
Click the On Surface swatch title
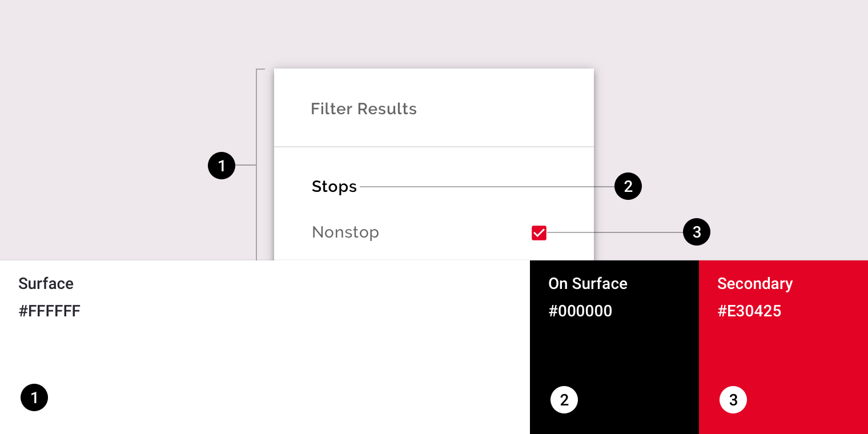[588, 284]
